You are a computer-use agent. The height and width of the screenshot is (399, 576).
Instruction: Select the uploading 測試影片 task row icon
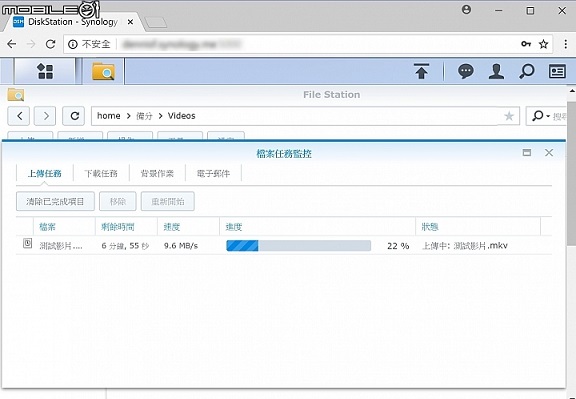(27, 243)
